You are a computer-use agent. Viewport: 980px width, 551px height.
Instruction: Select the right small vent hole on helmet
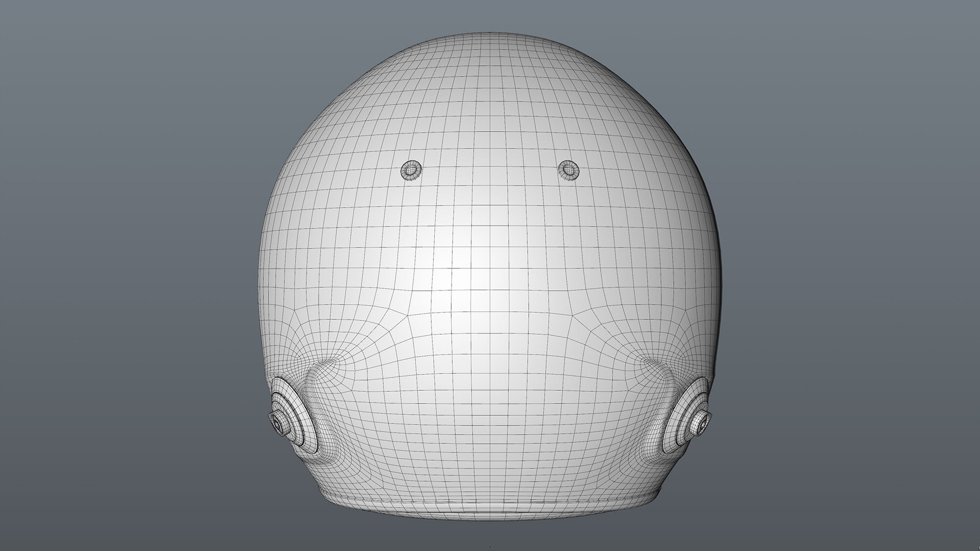(568, 169)
